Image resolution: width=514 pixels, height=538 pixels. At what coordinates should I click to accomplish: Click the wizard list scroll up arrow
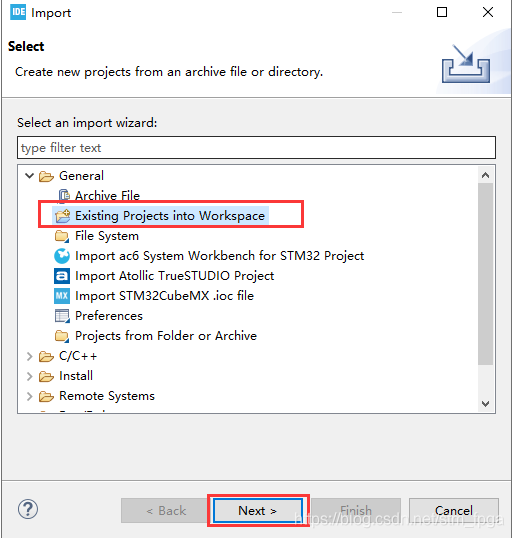coord(486,175)
